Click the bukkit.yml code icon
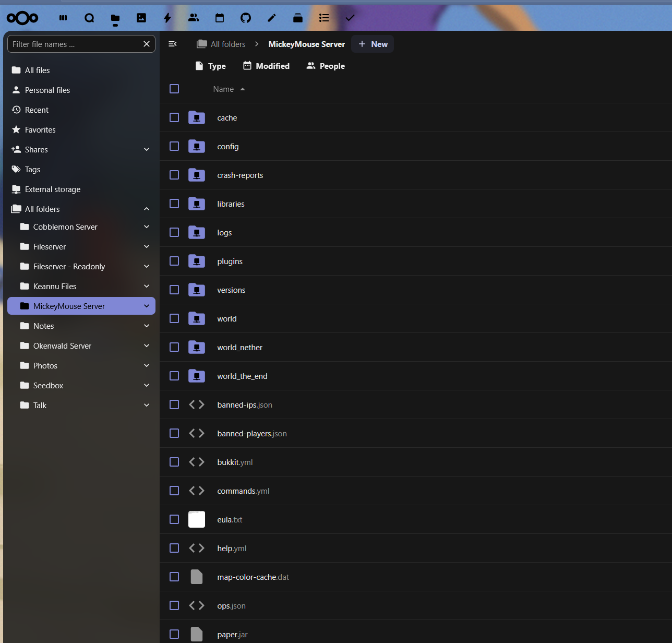 [x=197, y=462]
